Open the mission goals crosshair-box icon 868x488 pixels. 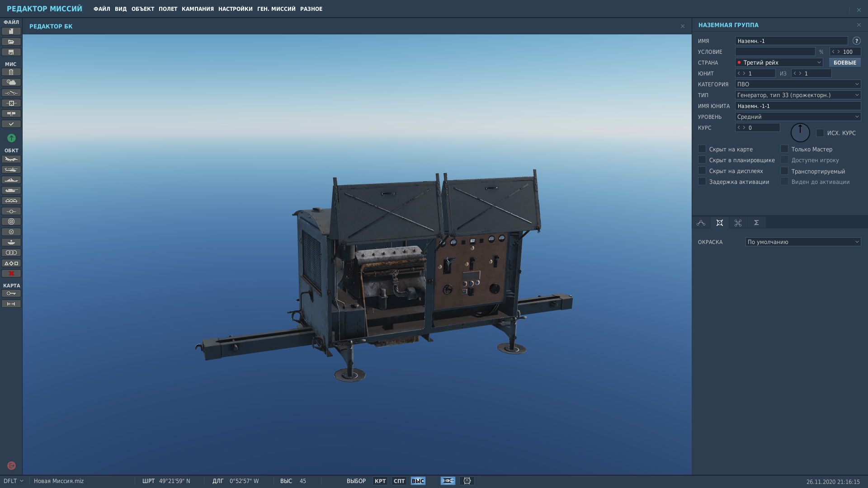11,103
